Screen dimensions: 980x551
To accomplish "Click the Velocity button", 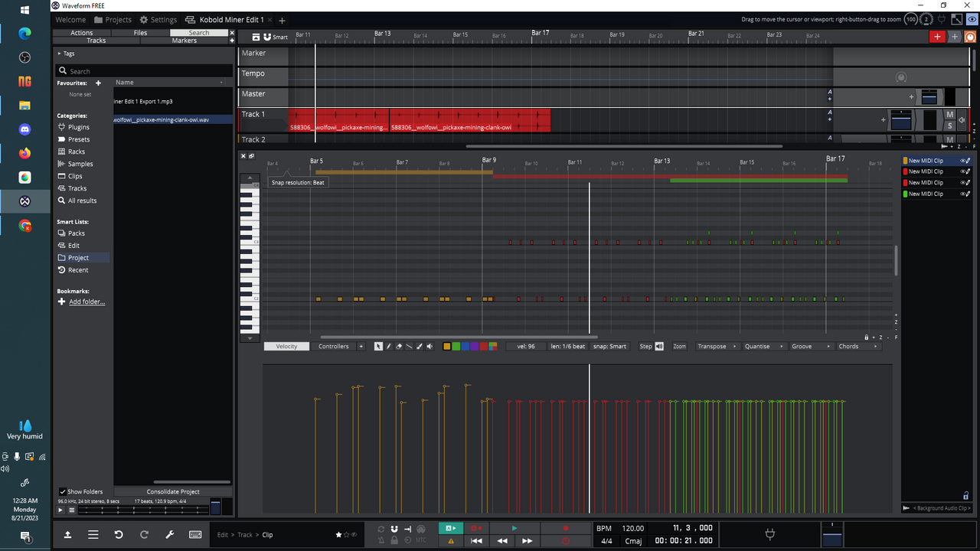I will coord(286,347).
